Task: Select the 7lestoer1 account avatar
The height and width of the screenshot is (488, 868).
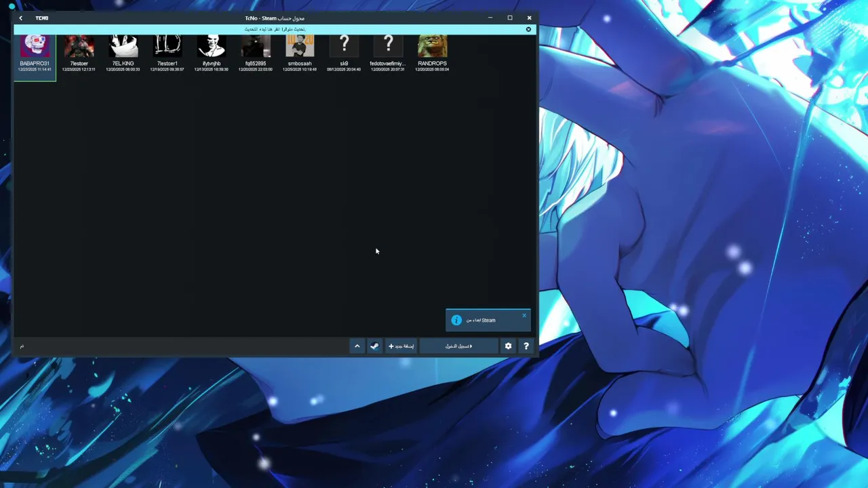Action: (167, 46)
